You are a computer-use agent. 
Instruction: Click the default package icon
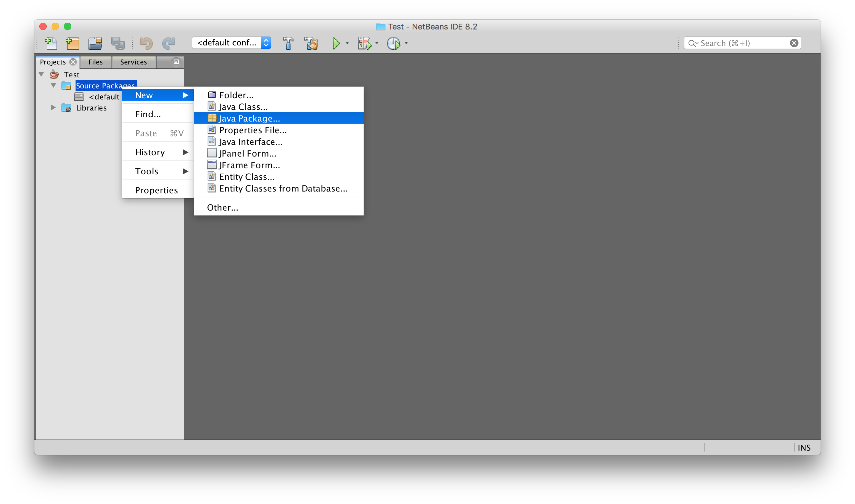79,97
